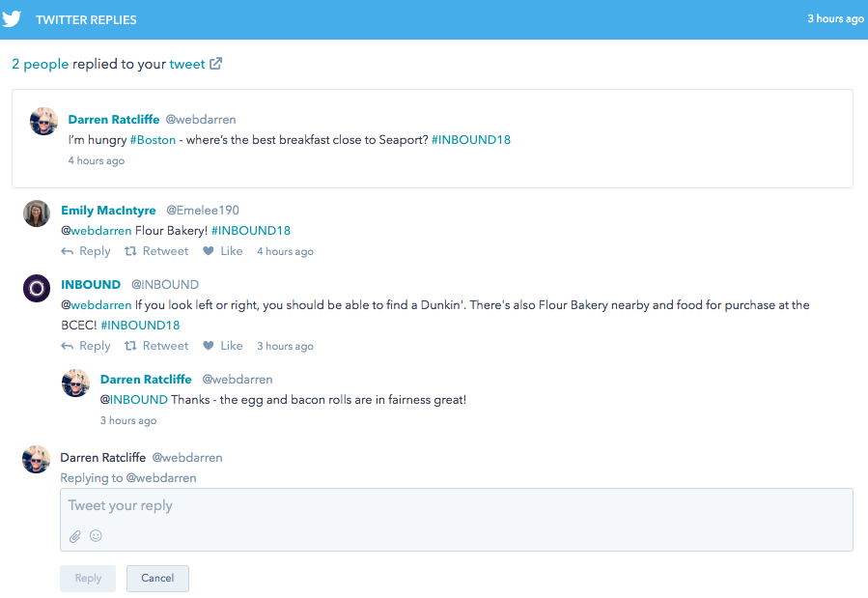Reply to Emily MacIntyre's tweet
The image size is (868, 598).
[x=86, y=251]
